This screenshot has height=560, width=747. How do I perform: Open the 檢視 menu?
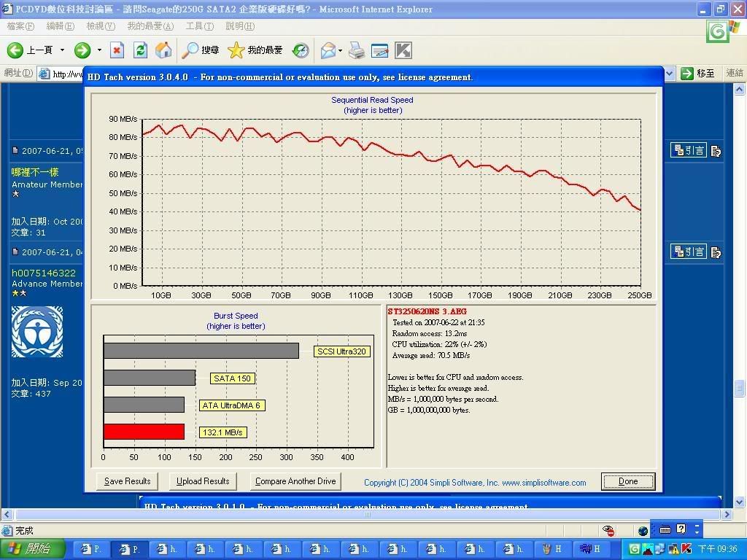tap(101, 26)
